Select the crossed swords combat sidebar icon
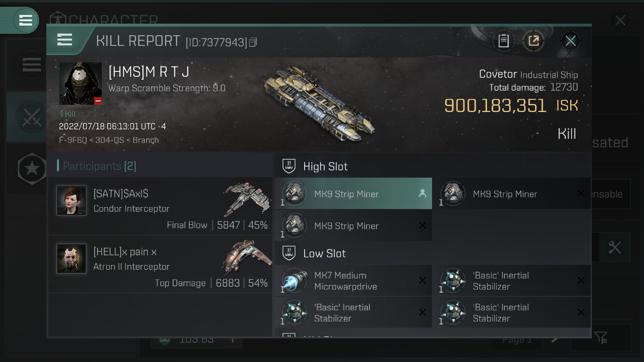The height and width of the screenshot is (362, 644). click(x=31, y=117)
